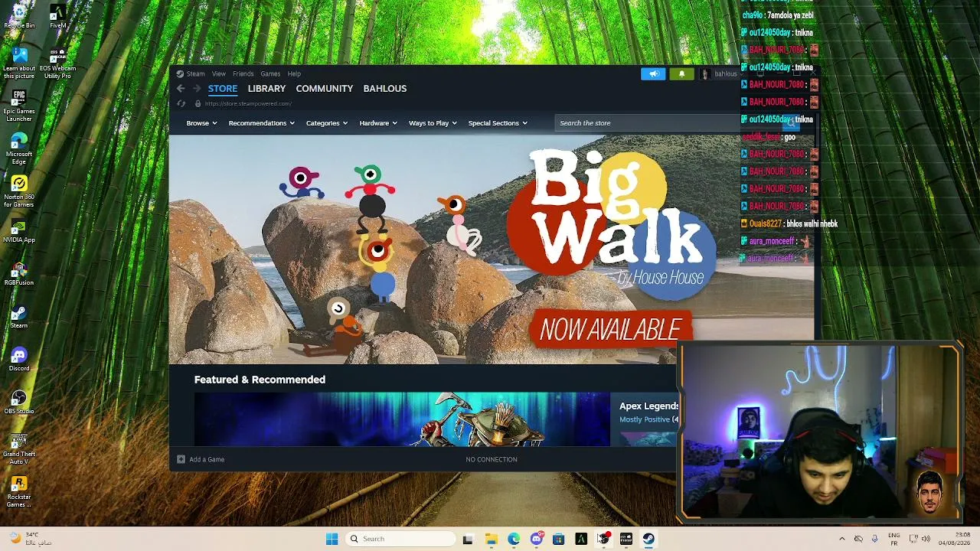Open the Big Walk Now Available banner
Screen dimensions: 980x551
pos(492,249)
